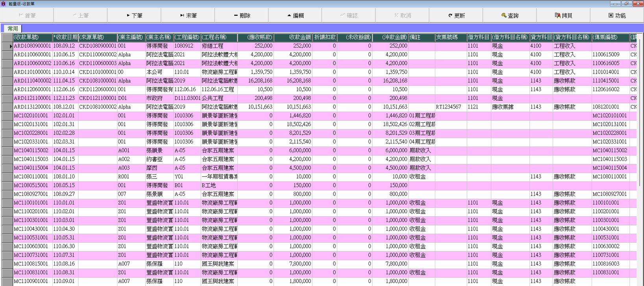Click the 收款金額 column header
644x286 pixels.
click(x=293, y=37)
